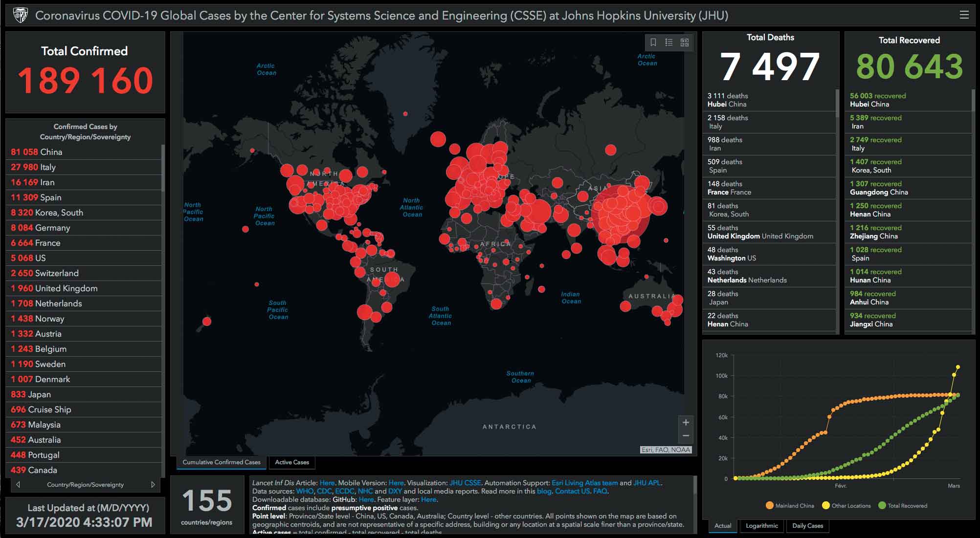Click the last yellow Other Locations data point
This screenshot has height=538, width=980.
958,367
